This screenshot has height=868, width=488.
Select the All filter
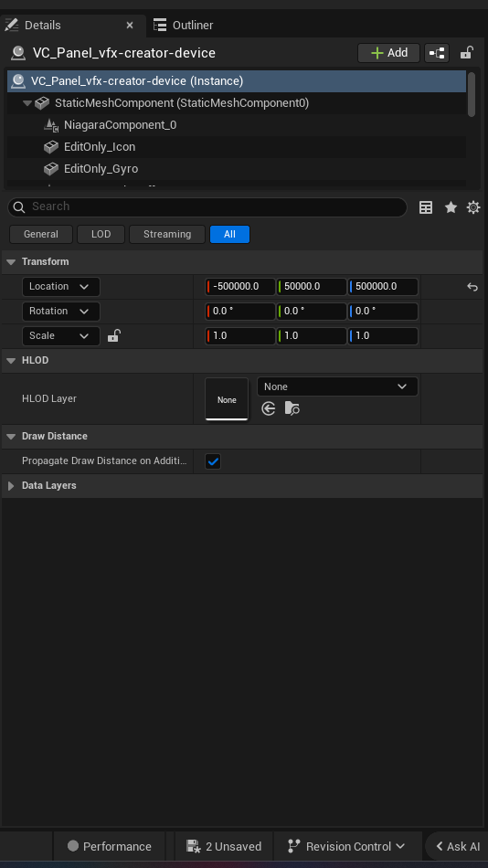tap(230, 234)
